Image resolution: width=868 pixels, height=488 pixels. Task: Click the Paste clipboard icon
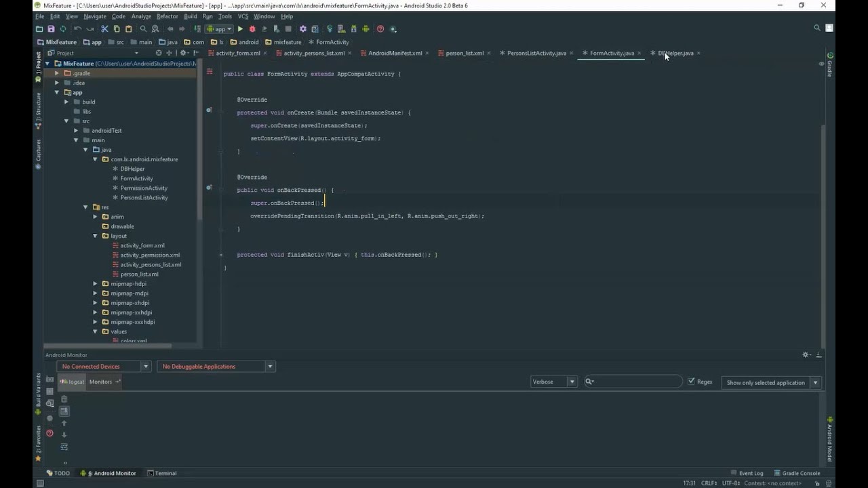[x=128, y=29]
